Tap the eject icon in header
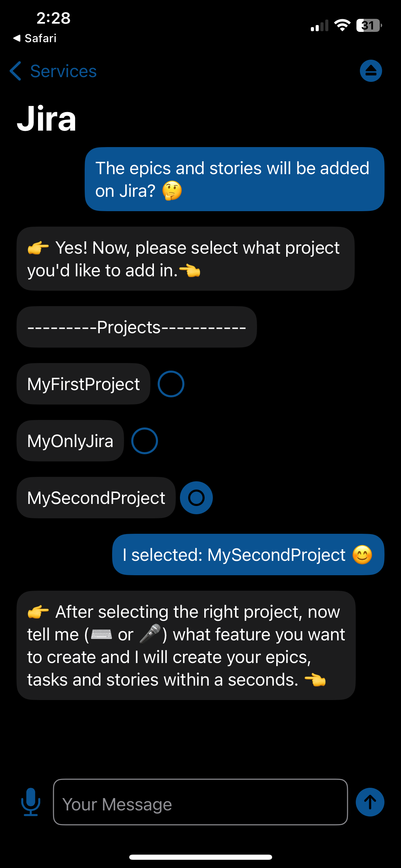 371,71
